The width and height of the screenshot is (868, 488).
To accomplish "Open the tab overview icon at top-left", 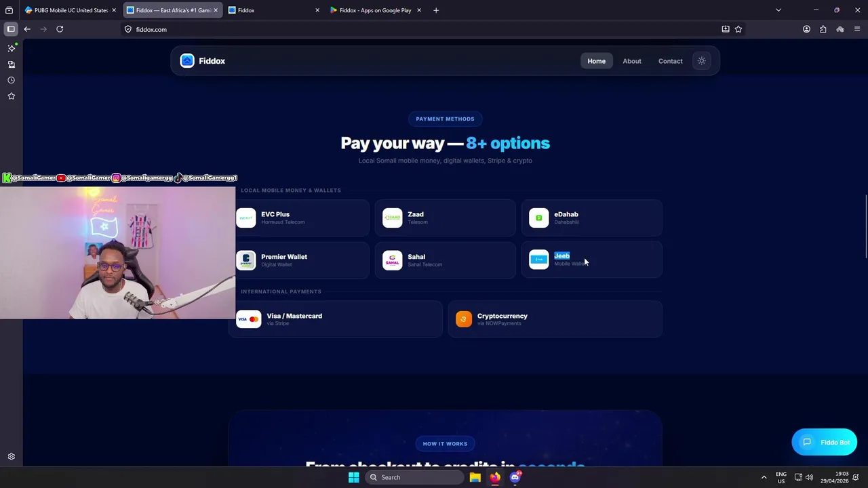I will [9, 10].
